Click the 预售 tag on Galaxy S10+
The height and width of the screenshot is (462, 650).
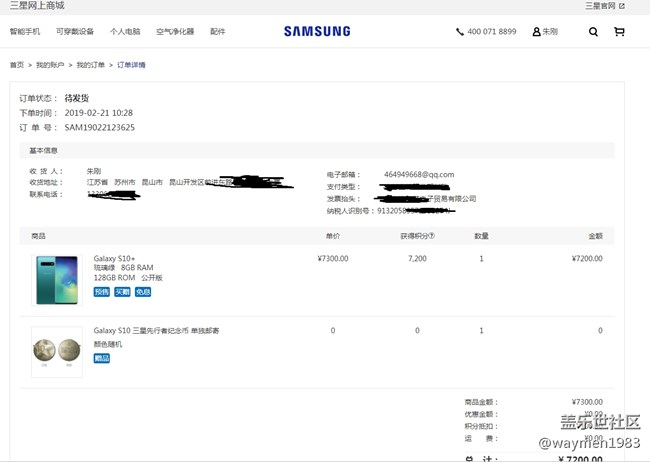[x=102, y=292]
